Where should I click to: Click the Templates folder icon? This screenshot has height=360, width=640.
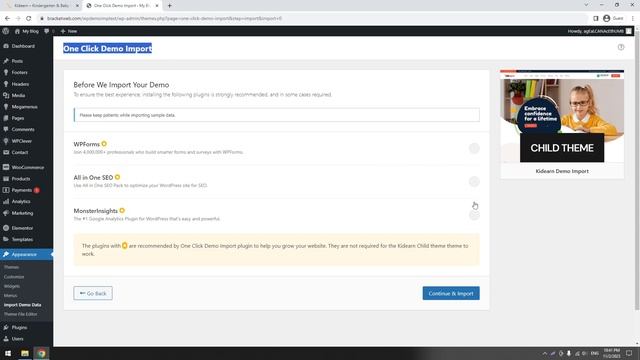coord(6,240)
